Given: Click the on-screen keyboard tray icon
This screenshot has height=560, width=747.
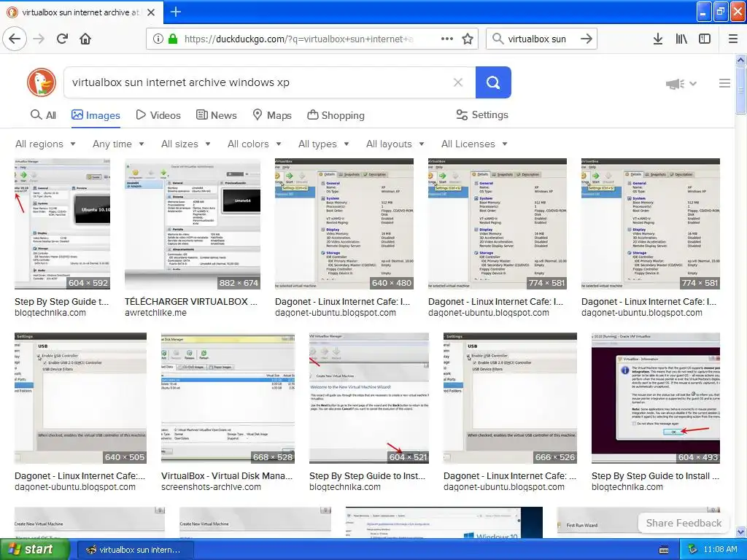Looking at the screenshot, I should click(664, 550).
